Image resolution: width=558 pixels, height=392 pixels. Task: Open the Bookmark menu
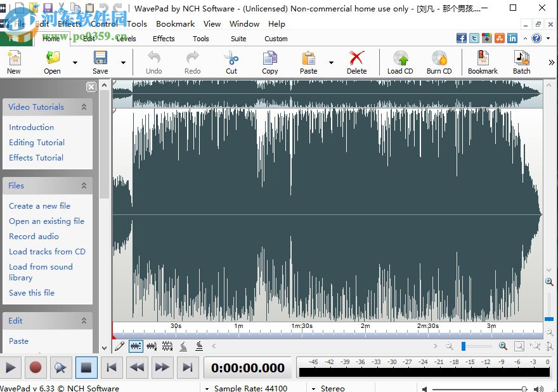pos(175,23)
